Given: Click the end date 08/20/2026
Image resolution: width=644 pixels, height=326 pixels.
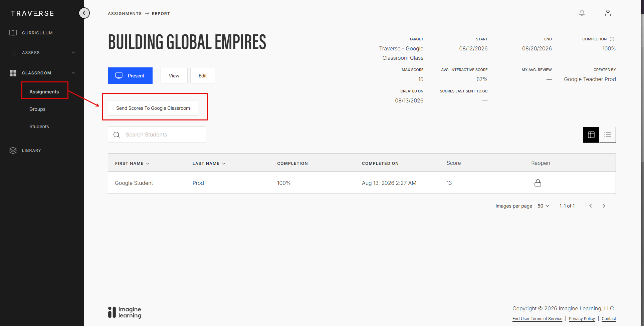Looking at the screenshot, I should tap(537, 48).
